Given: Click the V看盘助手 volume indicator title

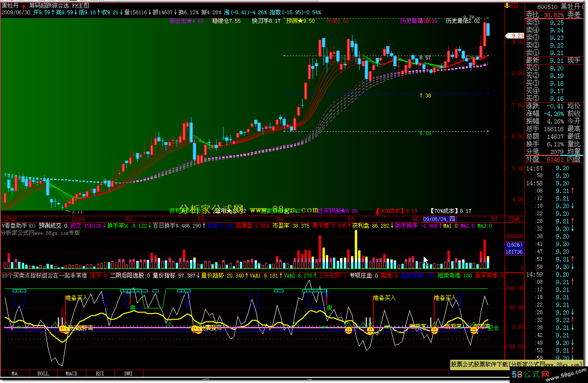Looking at the screenshot, I should click(19, 226).
